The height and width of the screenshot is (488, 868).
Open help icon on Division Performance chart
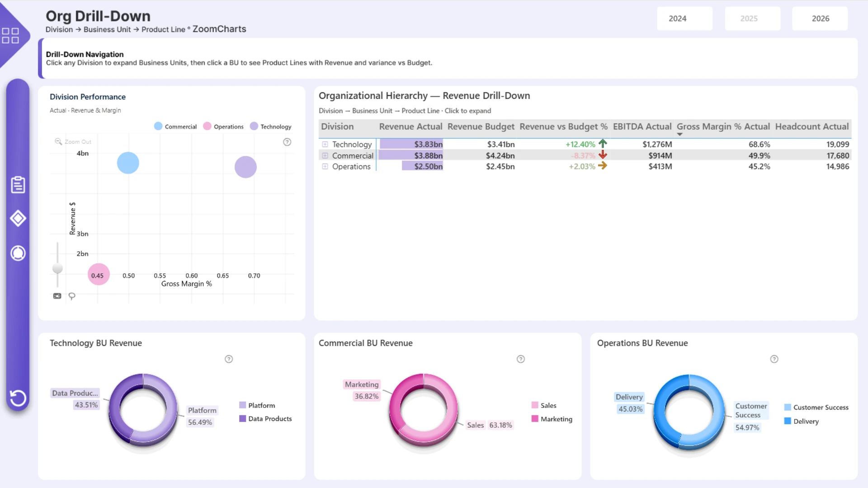287,142
